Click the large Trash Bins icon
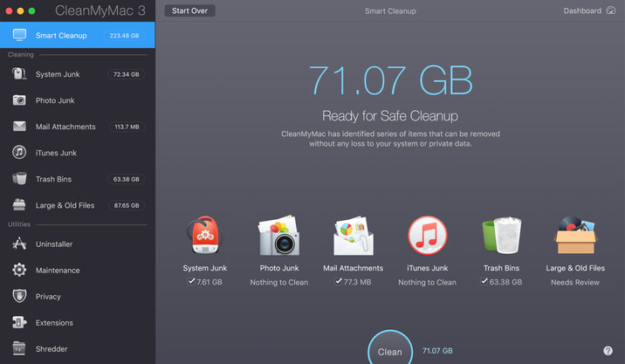Viewport: 625px width, 364px height. pos(501,235)
